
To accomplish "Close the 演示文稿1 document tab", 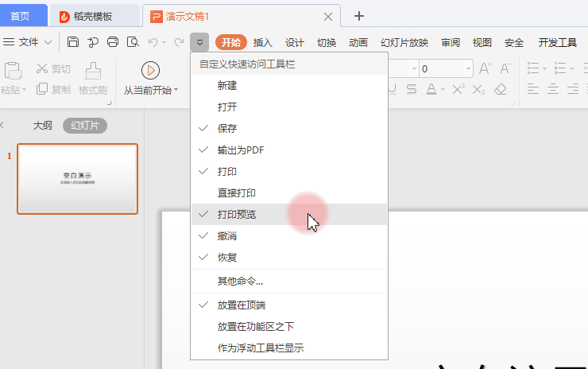I will click(x=327, y=17).
